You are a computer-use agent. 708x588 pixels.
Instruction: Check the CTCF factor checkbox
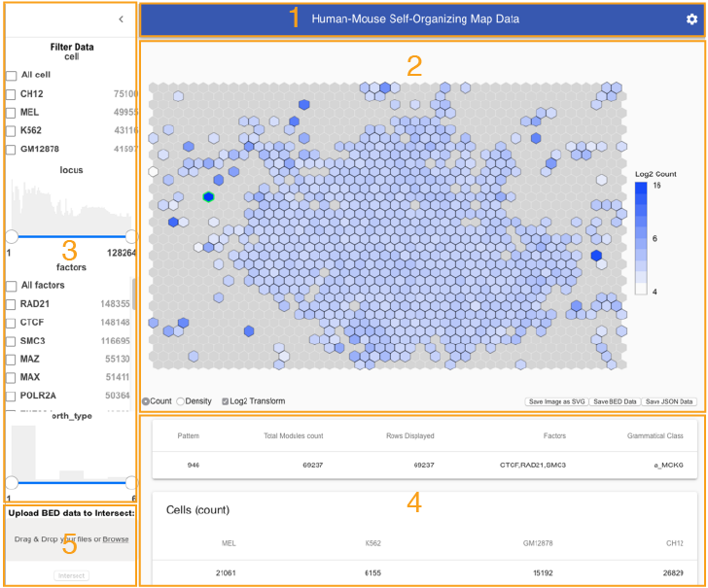point(11,323)
